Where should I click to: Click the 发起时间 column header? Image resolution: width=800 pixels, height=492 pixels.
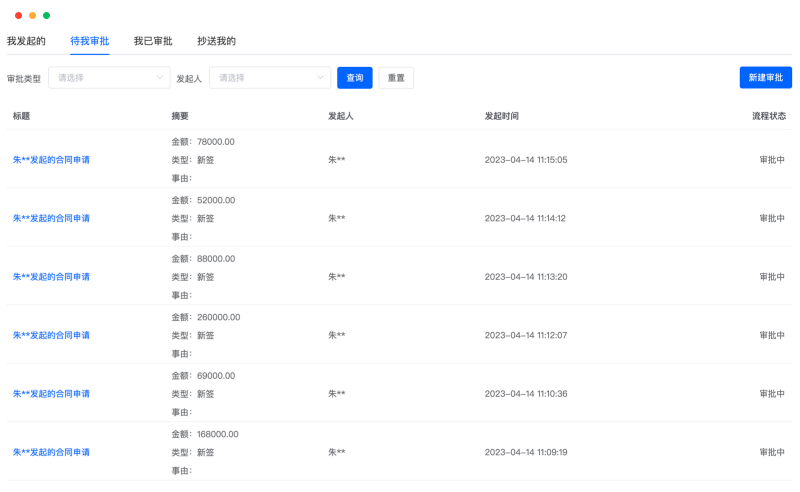[502, 116]
